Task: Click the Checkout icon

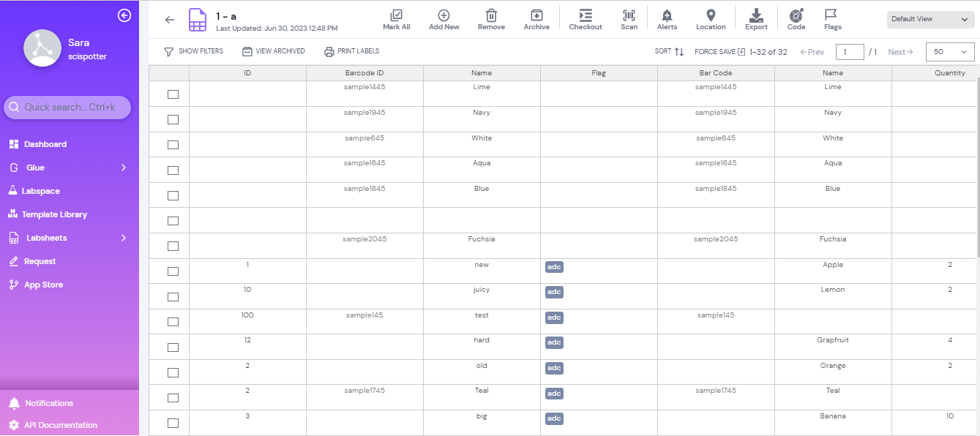Action: click(x=585, y=18)
